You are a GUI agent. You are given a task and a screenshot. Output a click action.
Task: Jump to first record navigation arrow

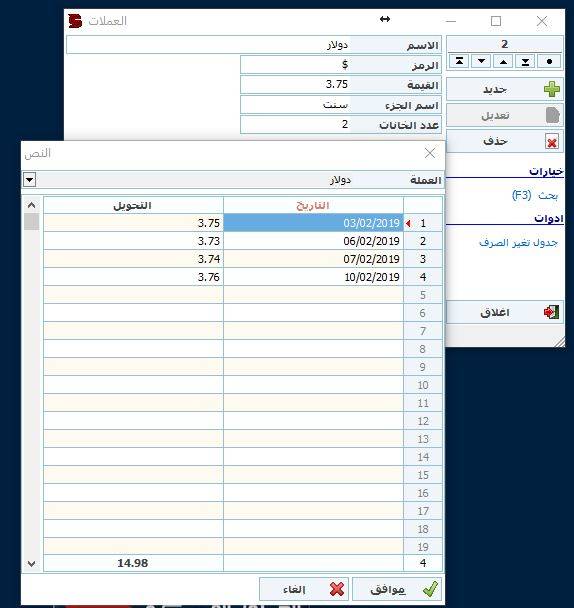pos(459,61)
